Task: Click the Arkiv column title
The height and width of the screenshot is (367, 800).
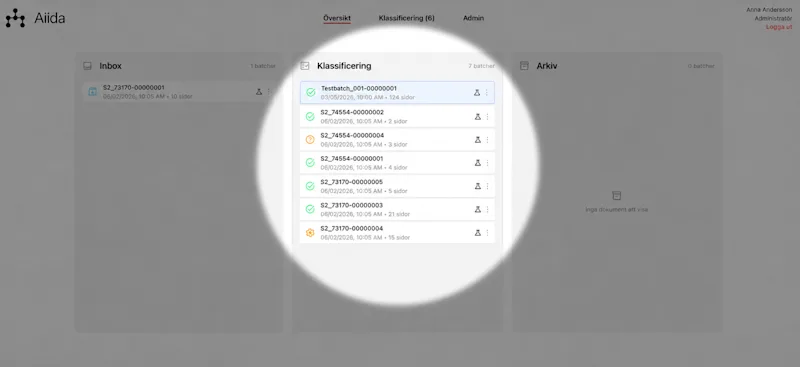Action: coord(547,66)
